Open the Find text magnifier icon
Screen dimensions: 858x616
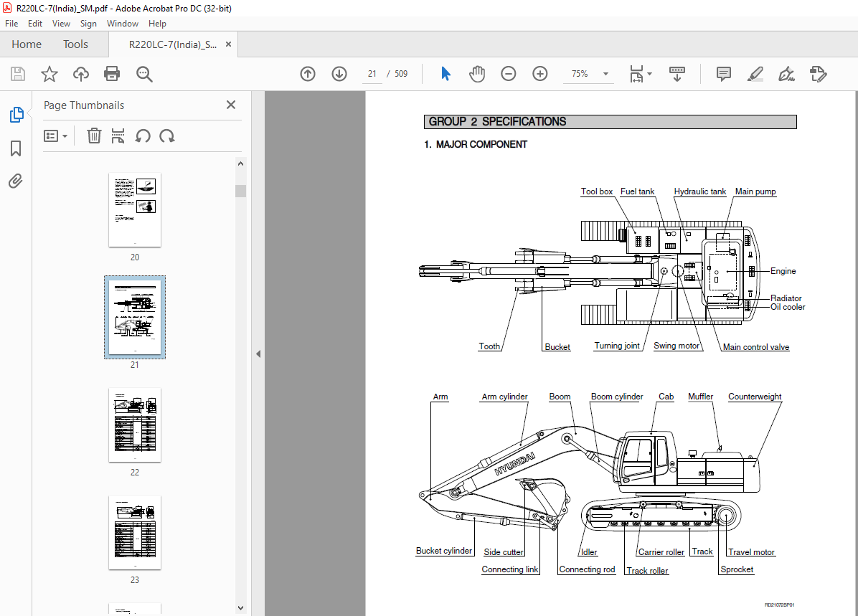point(144,74)
